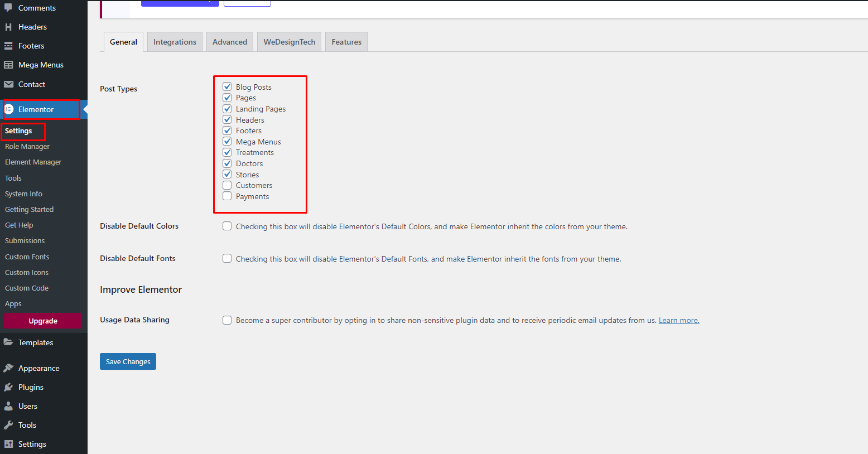Viewport: 868px width, 454px height.
Task: Click the Tools wrench icon
Action: (8, 425)
